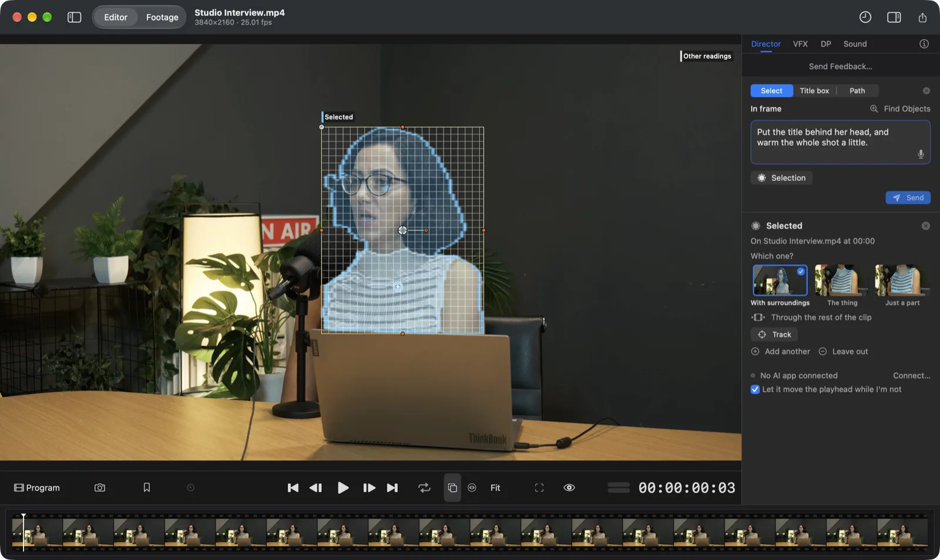Viewport: 940px width, 560px height.
Task: Choose the Title box segment
Action: point(814,90)
